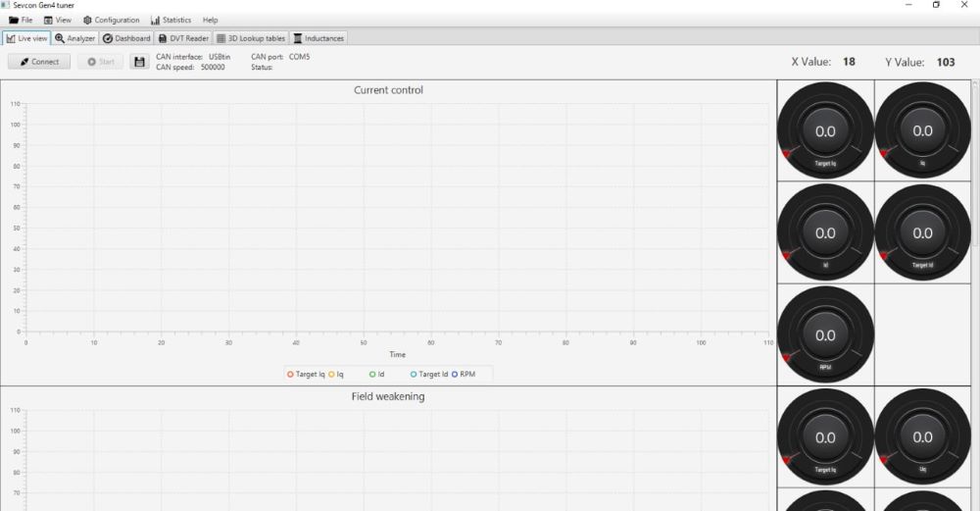Open the View menu

pyautogui.click(x=57, y=20)
